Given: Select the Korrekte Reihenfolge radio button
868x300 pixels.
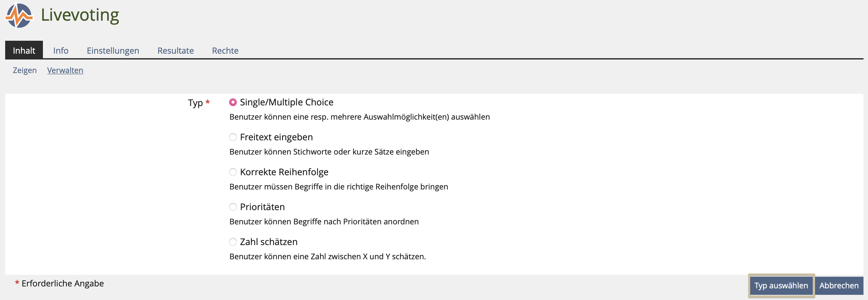Looking at the screenshot, I should [x=233, y=172].
